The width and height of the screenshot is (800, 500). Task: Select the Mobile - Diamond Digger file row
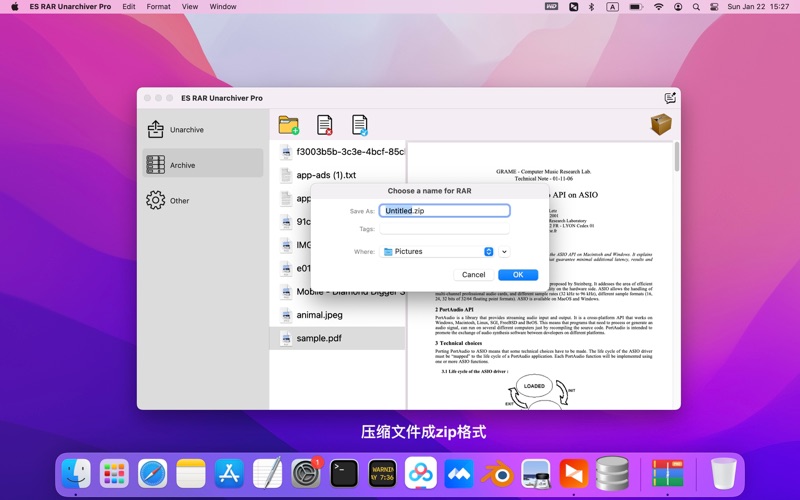(x=337, y=292)
